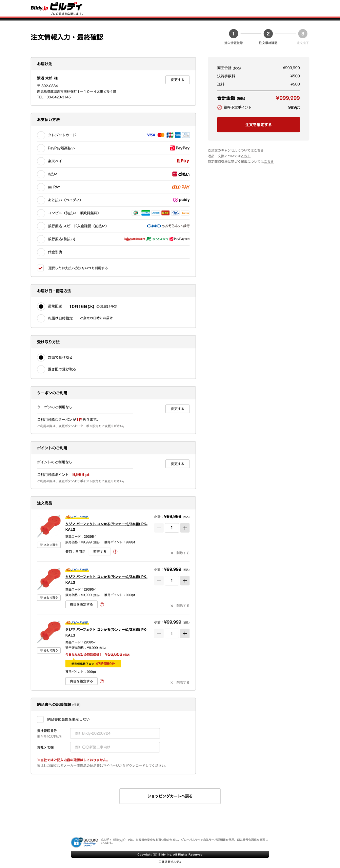
Task: Select お届け日時指定 delivery option
Action: (x=41, y=318)
